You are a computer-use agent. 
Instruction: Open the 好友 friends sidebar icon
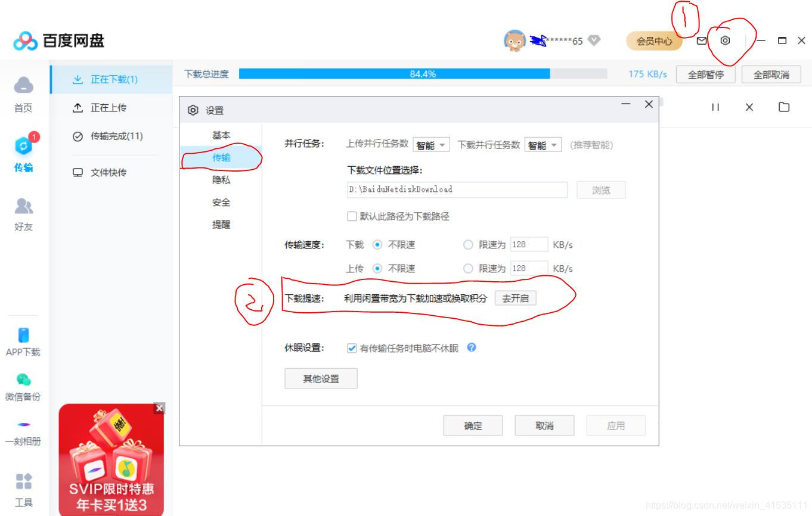click(23, 214)
